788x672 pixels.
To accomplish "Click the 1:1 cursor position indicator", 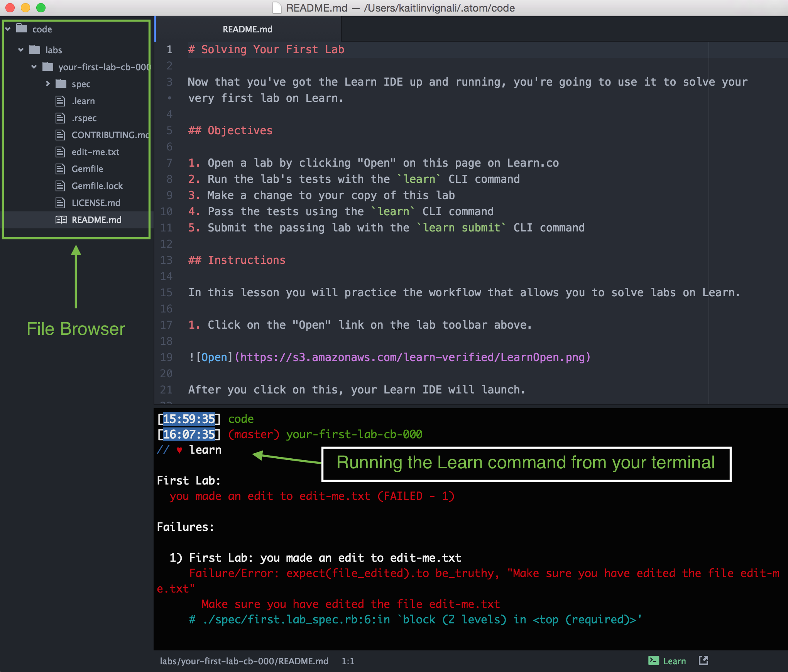I will click(348, 661).
